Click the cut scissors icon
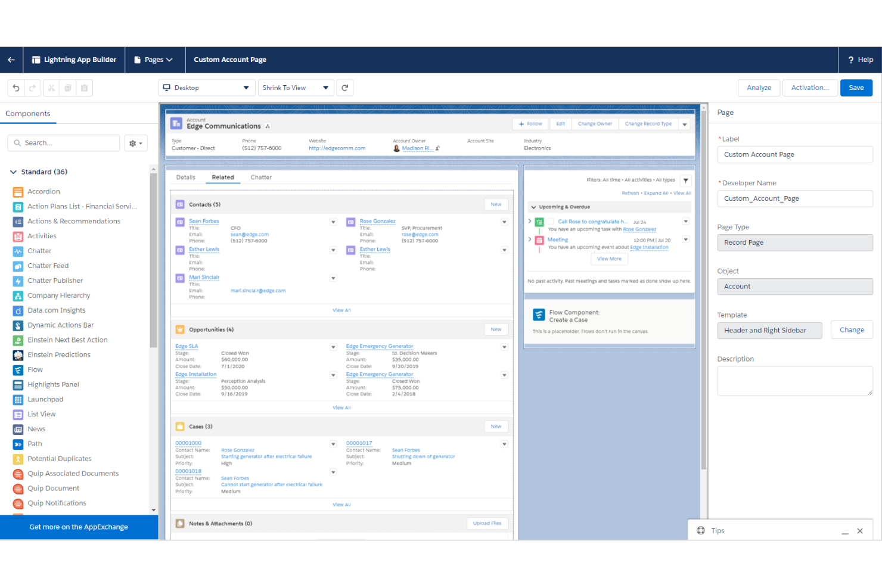 (x=51, y=88)
